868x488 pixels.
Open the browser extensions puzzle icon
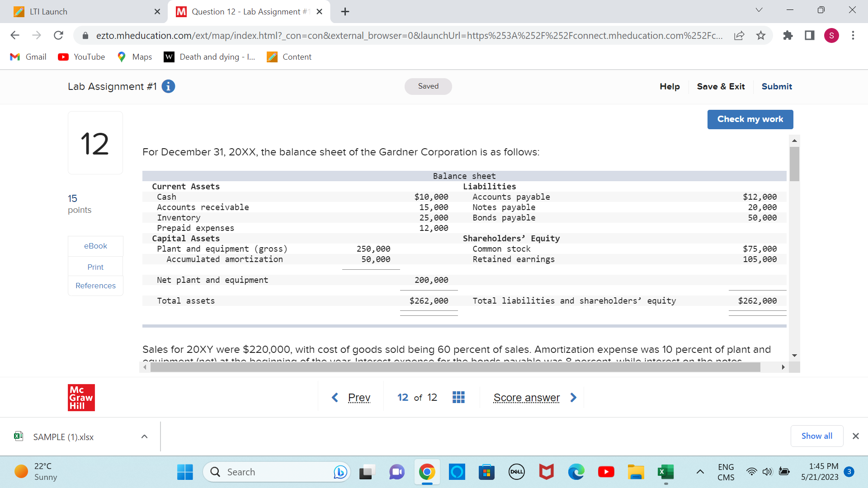pyautogui.click(x=788, y=35)
